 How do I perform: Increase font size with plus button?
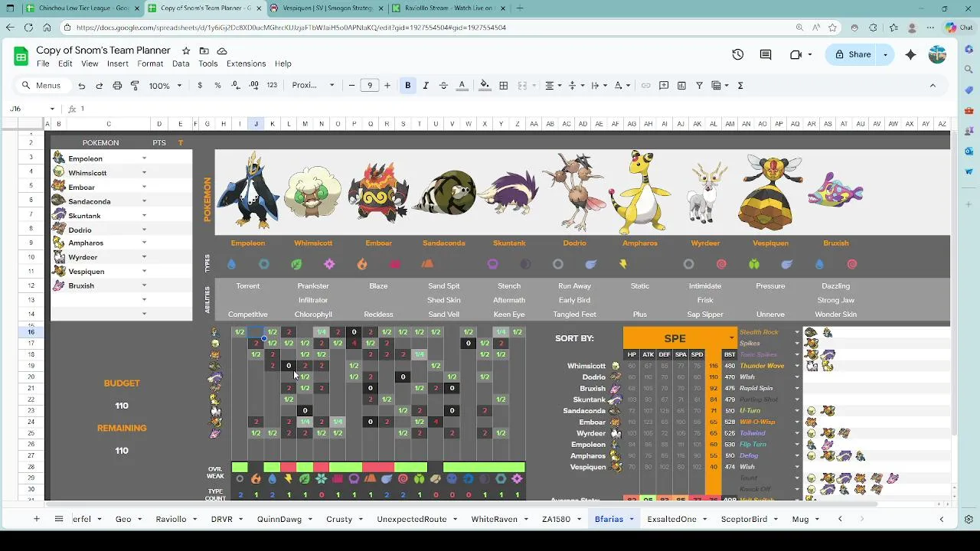387,86
